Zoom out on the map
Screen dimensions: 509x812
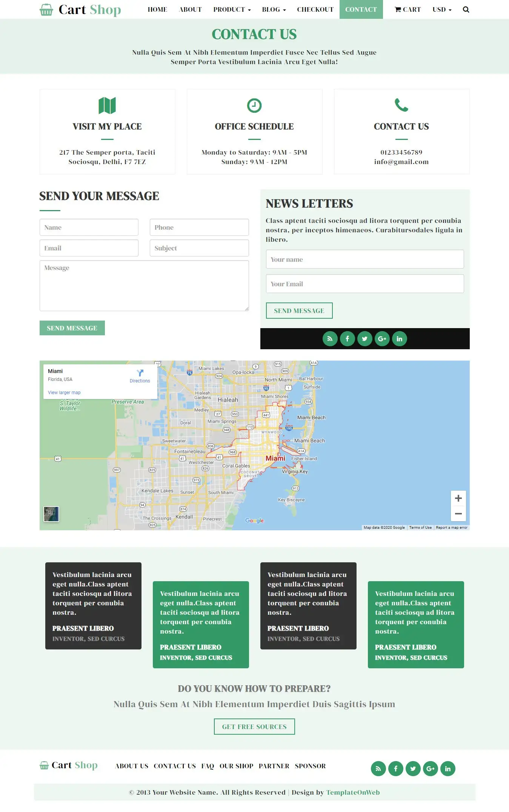point(458,514)
